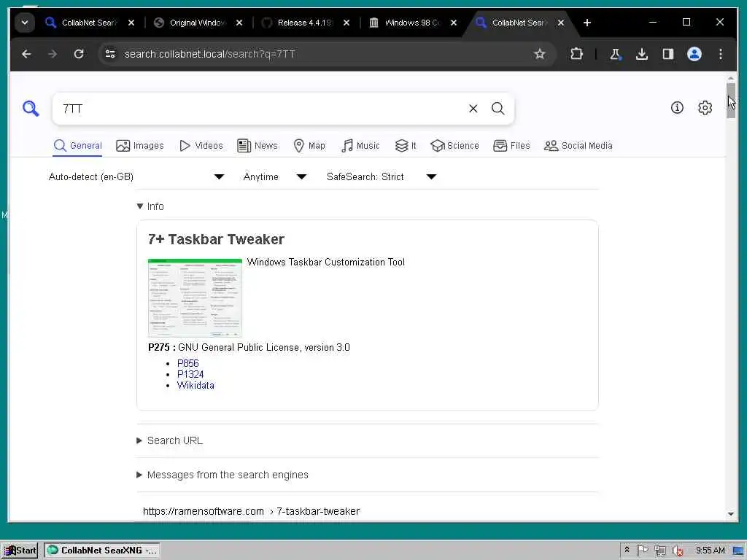Click the address bar URL

pyautogui.click(x=209, y=54)
